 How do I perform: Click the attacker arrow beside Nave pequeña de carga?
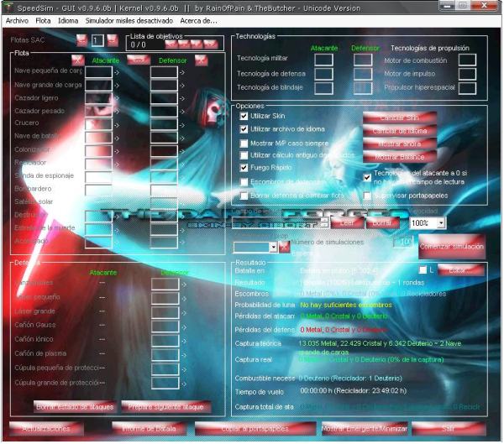click(x=117, y=73)
